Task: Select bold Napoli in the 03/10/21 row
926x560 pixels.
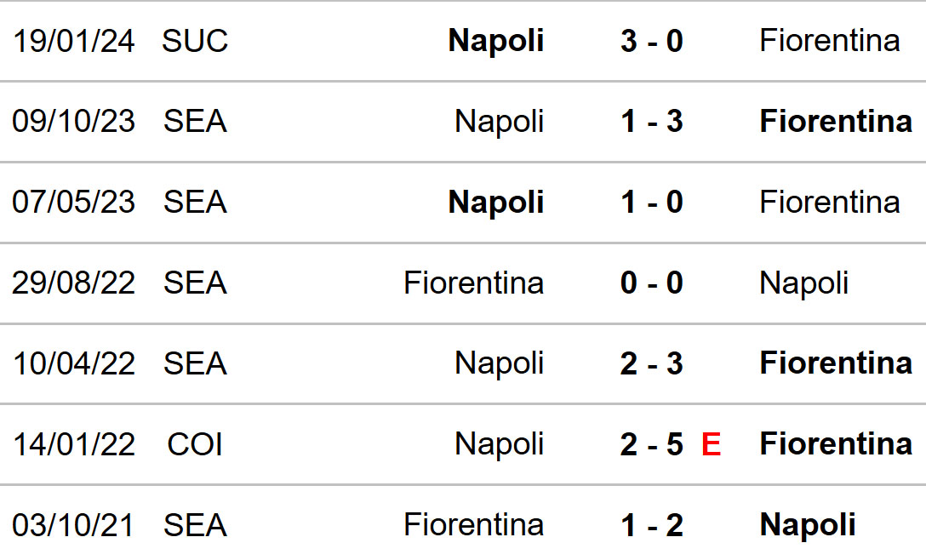Action: tap(808, 525)
